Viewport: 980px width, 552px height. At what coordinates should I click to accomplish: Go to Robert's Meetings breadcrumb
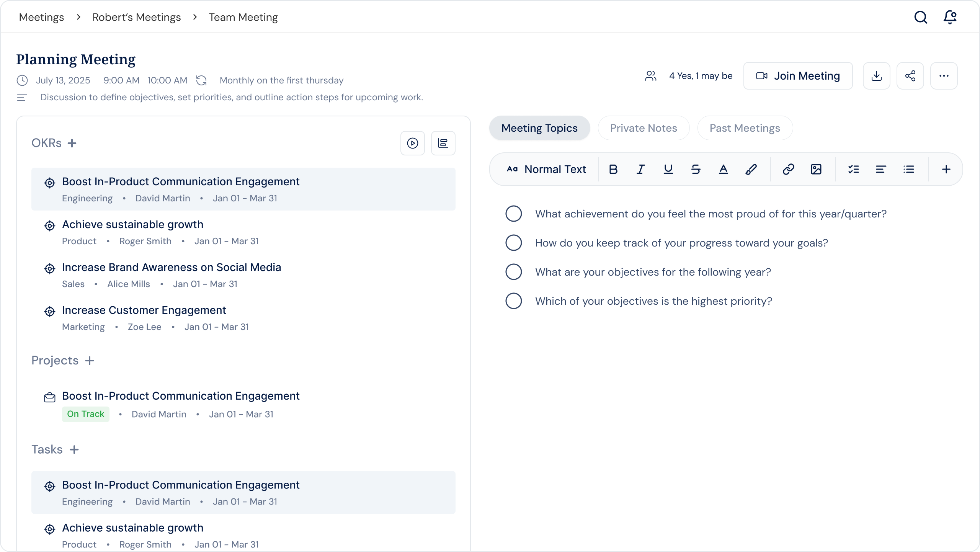[x=136, y=17]
